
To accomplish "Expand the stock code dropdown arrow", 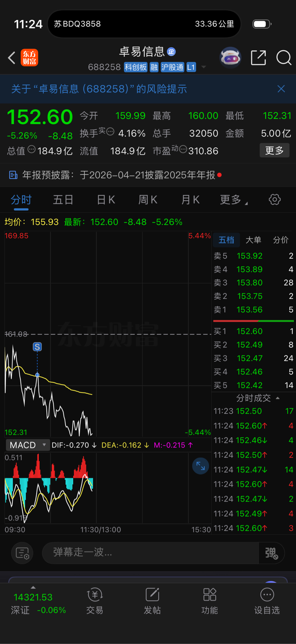I will click(x=203, y=67).
